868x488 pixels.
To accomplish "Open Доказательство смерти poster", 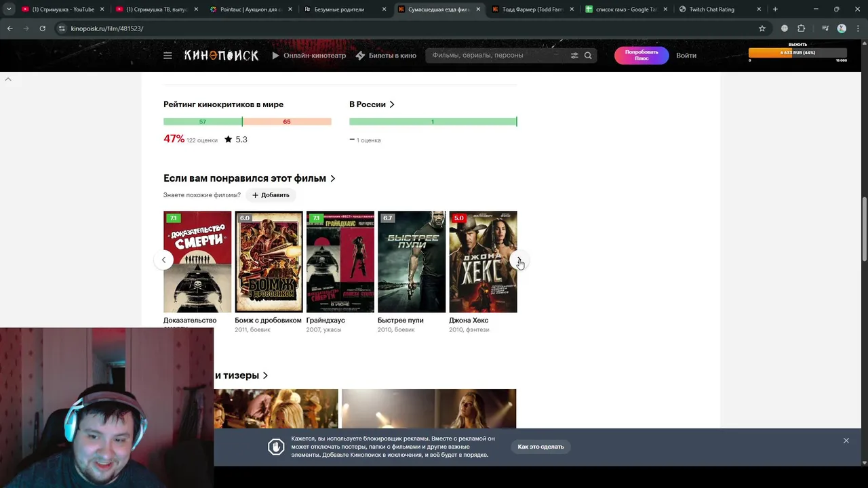I will click(197, 262).
